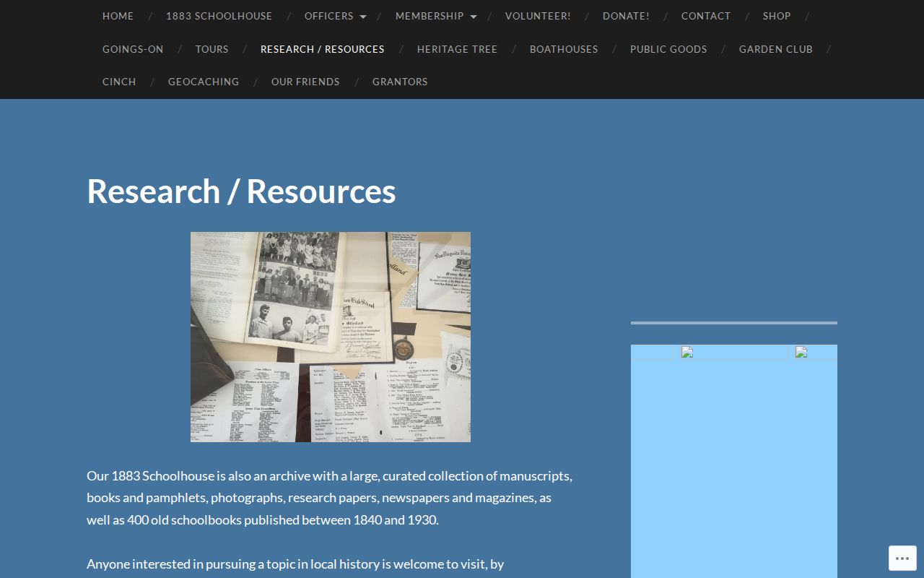Open the CINCH page
Viewport: 924px width, 578px height.
click(119, 82)
